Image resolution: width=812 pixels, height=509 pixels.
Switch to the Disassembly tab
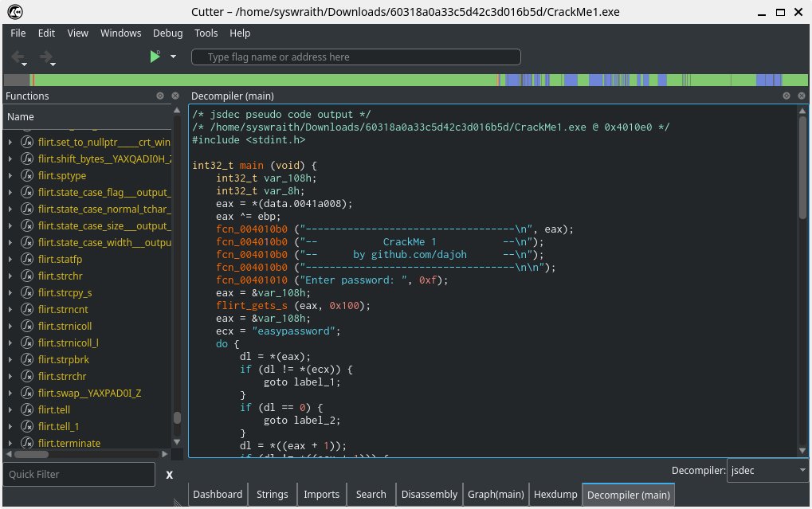[x=430, y=495]
